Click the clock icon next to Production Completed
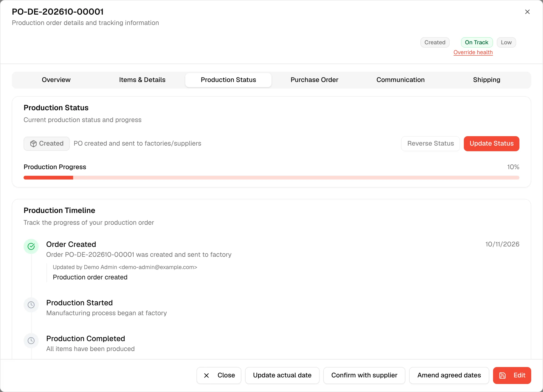Screen dimensions: 543x392 [x=31, y=341]
